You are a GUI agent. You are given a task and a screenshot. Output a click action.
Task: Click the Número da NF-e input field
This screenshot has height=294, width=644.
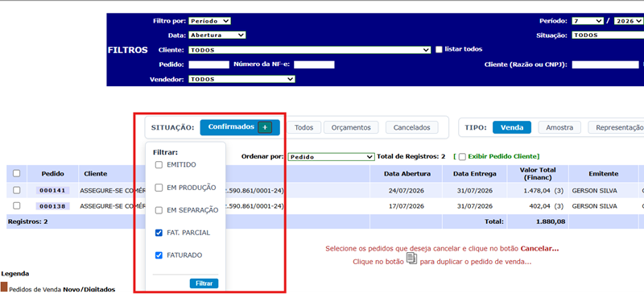pyautogui.click(x=314, y=64)
